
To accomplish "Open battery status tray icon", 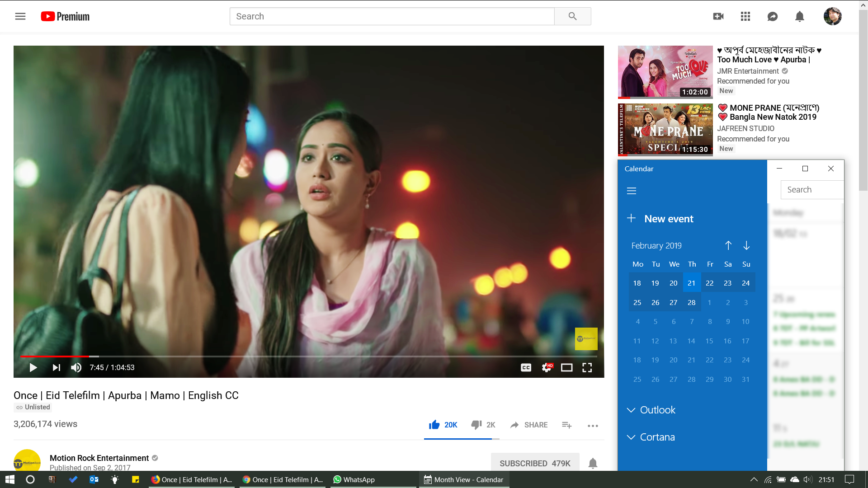I will point(781,479).
